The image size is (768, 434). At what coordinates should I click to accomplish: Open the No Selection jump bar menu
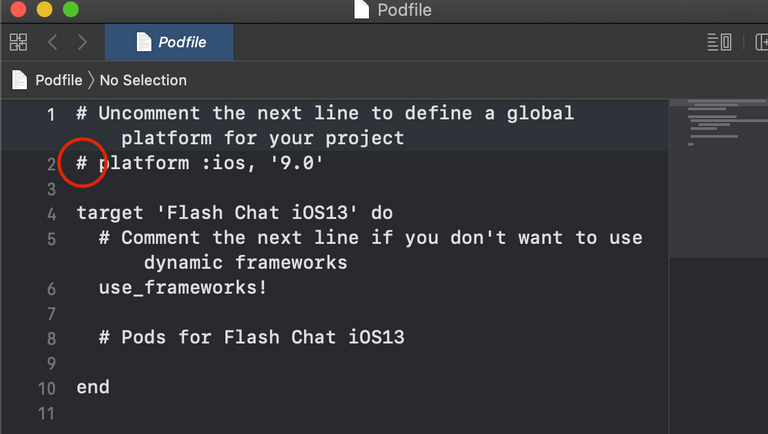(x=143, y=80)
